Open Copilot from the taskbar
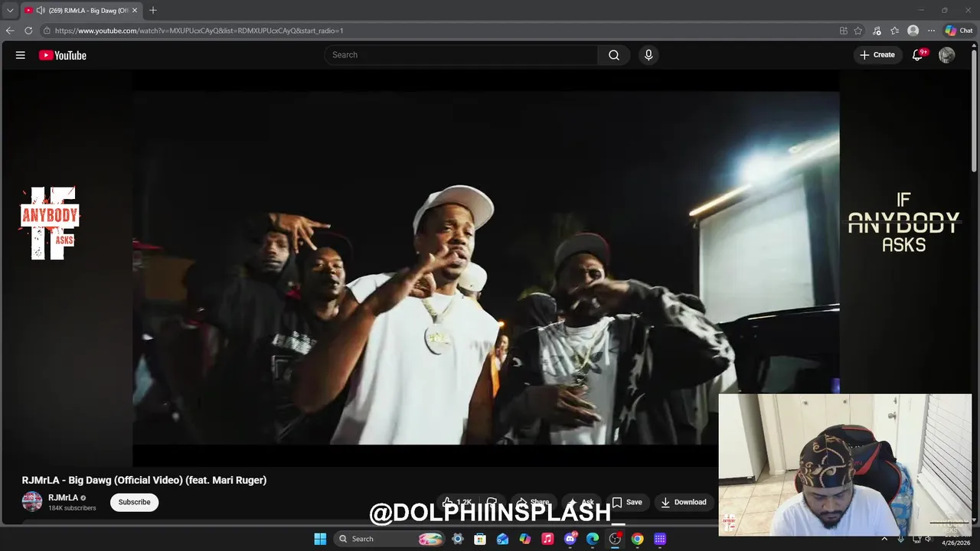Viewport: 980px width, 551px height. [x=525, y=539]
